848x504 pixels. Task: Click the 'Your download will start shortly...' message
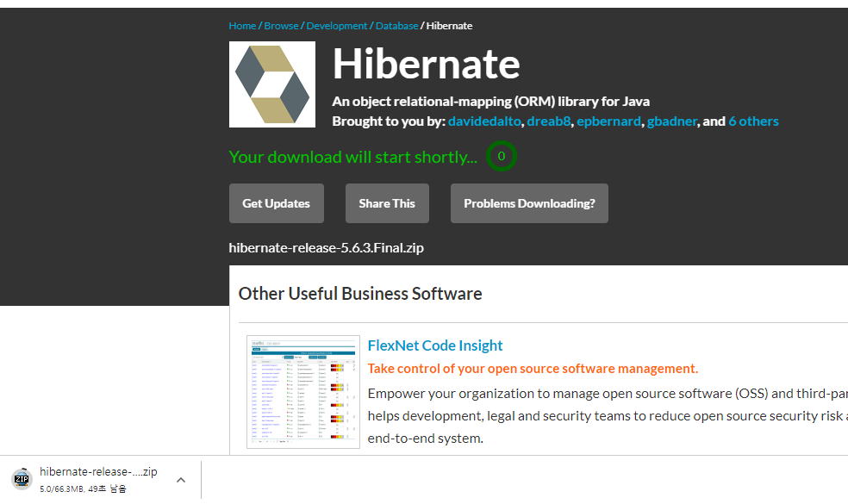353,157
